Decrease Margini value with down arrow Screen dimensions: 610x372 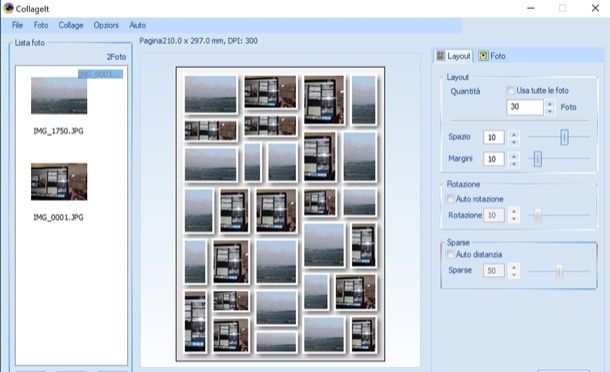pos(514,163)
